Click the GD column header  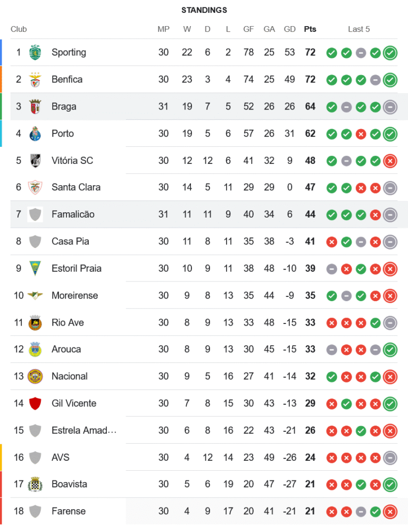[x=290, y=29]
